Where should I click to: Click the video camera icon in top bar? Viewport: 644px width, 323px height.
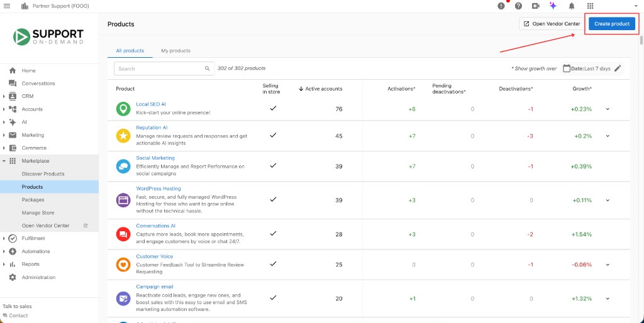click(x=536, y=6)
